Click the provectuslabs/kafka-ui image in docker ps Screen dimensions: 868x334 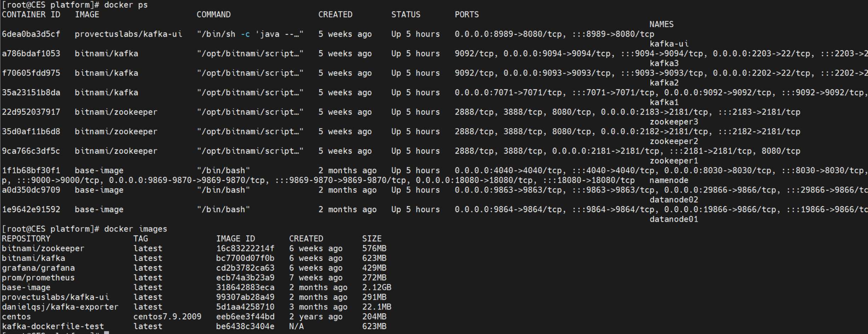click(x=128, y=34)
